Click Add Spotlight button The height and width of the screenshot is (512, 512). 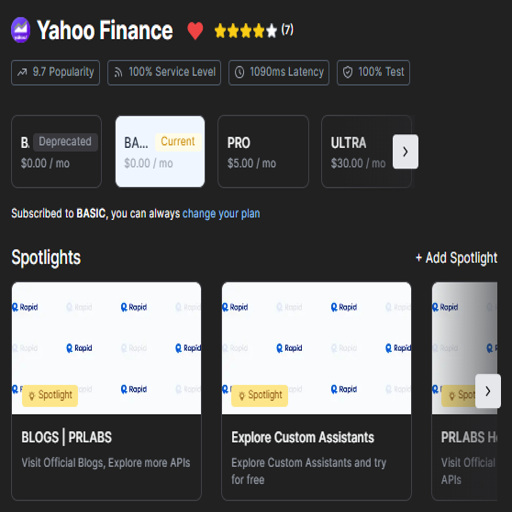click(x=456, y=258)
